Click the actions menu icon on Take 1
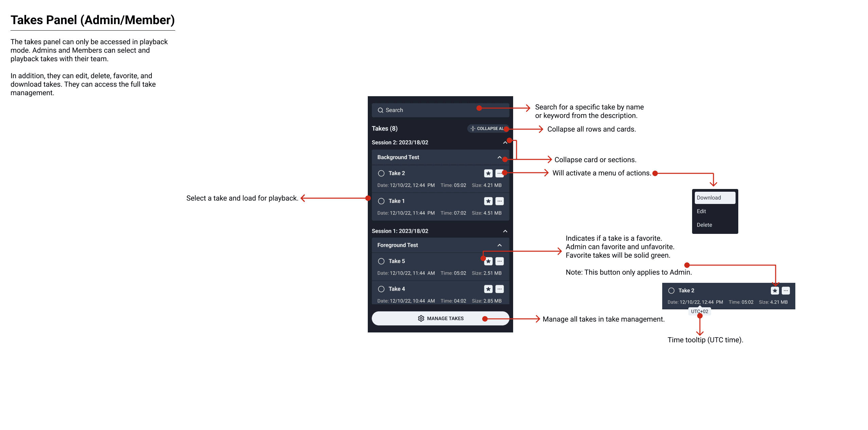The height and width of the screenshot is (430, 868). (499, 201)
